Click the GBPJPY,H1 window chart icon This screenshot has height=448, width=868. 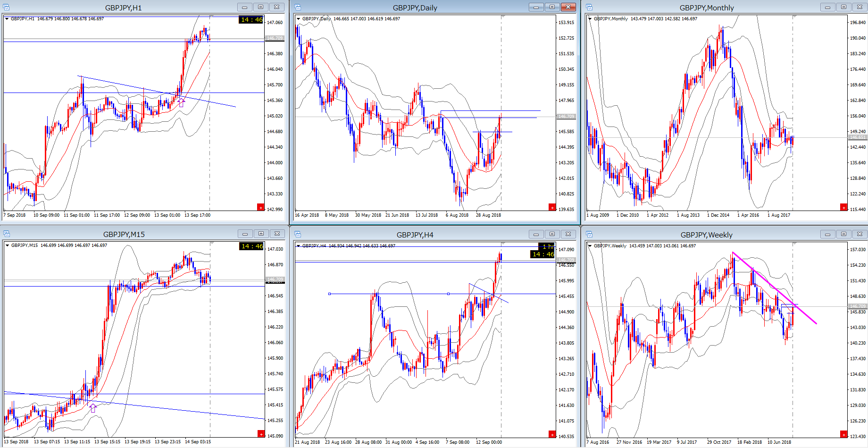click(7, 7)
